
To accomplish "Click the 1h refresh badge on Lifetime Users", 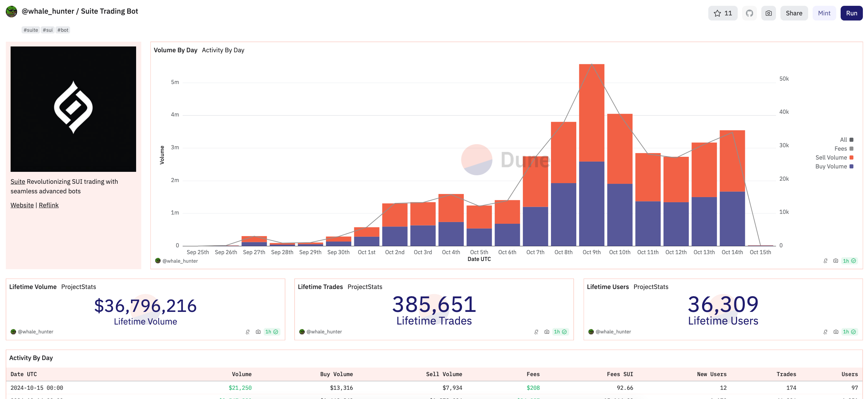I will point(849,332).
